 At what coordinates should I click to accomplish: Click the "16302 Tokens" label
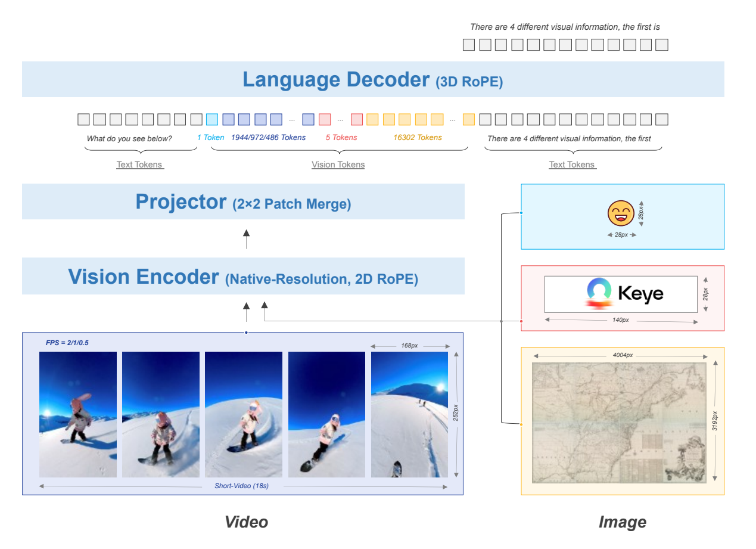click(418, 138)
